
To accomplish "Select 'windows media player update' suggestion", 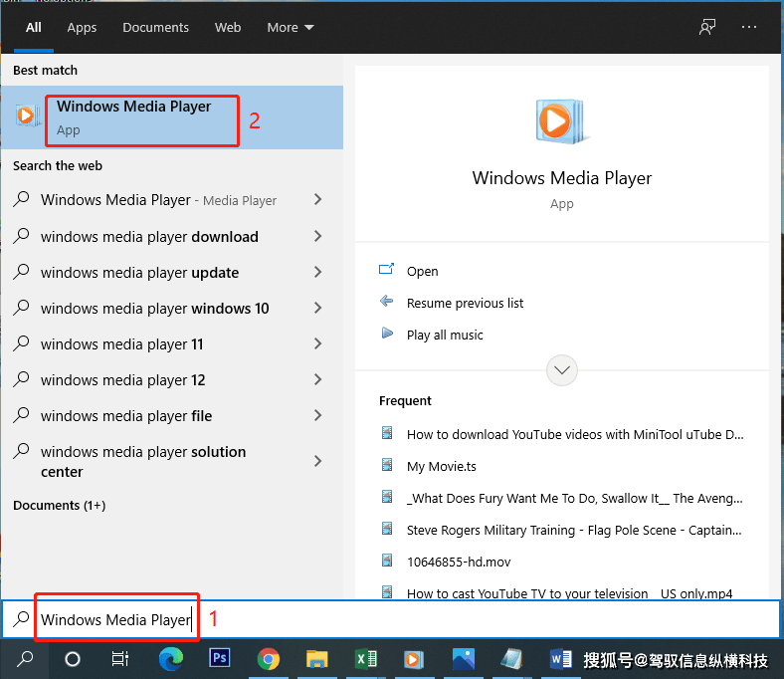I will point(140,273).
